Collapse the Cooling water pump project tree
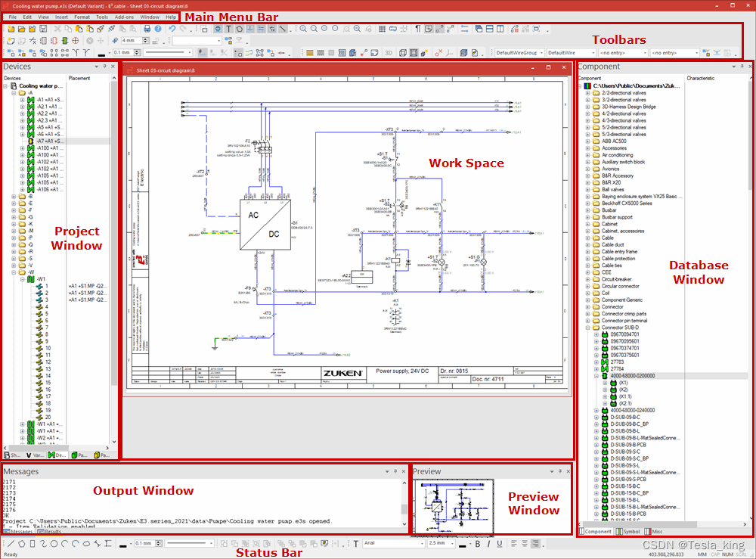 (7, 85)
